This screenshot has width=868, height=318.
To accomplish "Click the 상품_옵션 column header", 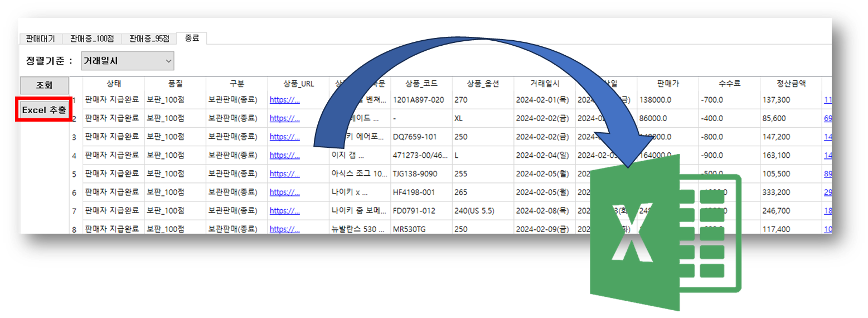I will pos(483,84).
